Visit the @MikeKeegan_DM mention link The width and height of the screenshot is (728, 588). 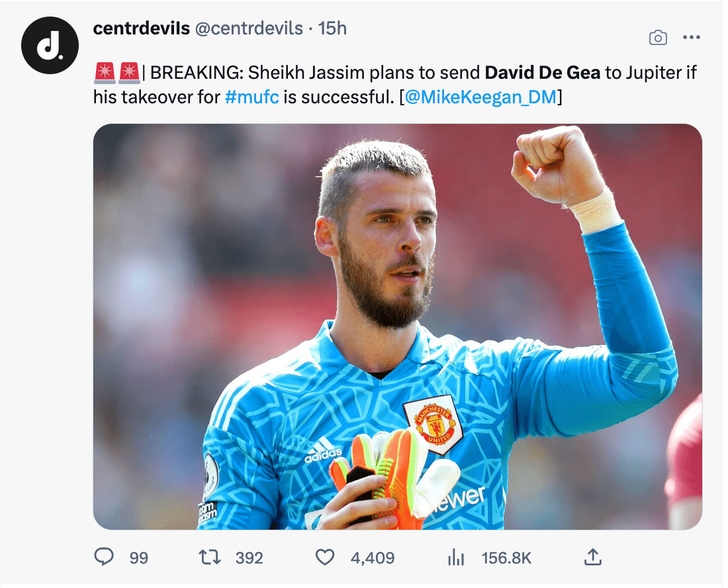(480, 97)
